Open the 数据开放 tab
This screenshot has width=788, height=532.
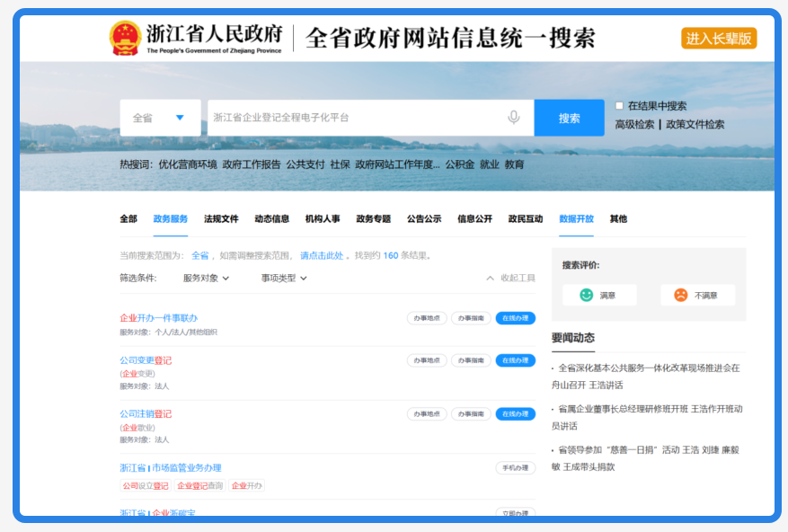point(577,218)
